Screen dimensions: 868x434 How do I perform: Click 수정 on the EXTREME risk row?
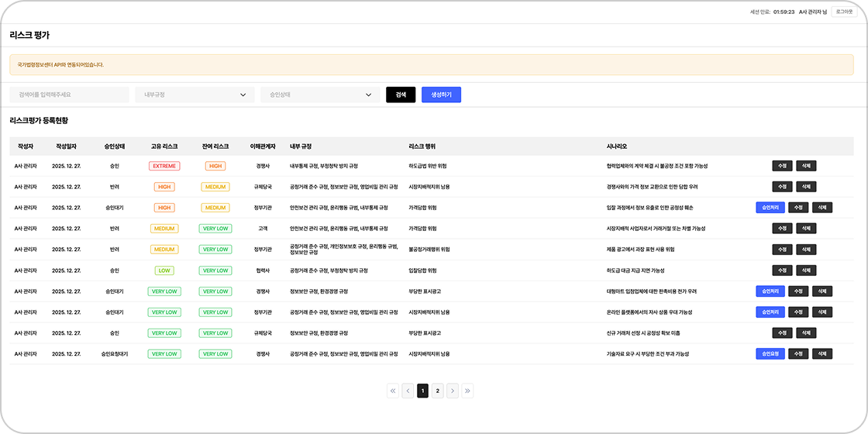click(x=783, y=166)
